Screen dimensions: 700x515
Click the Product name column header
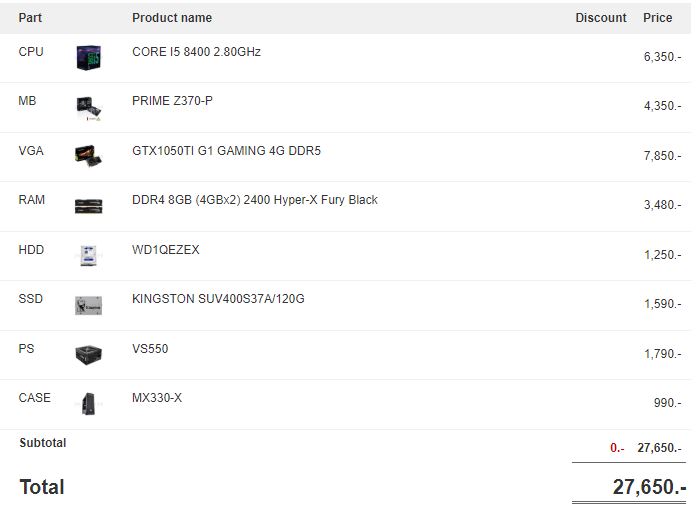tap(172, 18)
